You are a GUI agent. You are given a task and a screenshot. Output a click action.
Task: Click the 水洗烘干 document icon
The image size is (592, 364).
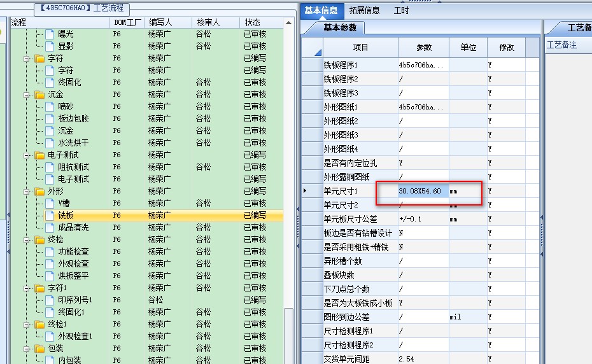50,143
